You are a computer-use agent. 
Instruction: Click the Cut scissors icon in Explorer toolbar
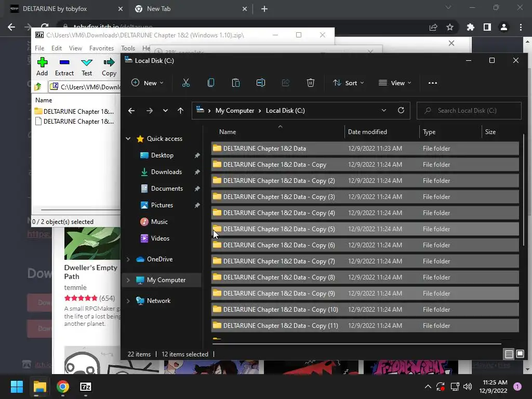[x=185, y=83]
